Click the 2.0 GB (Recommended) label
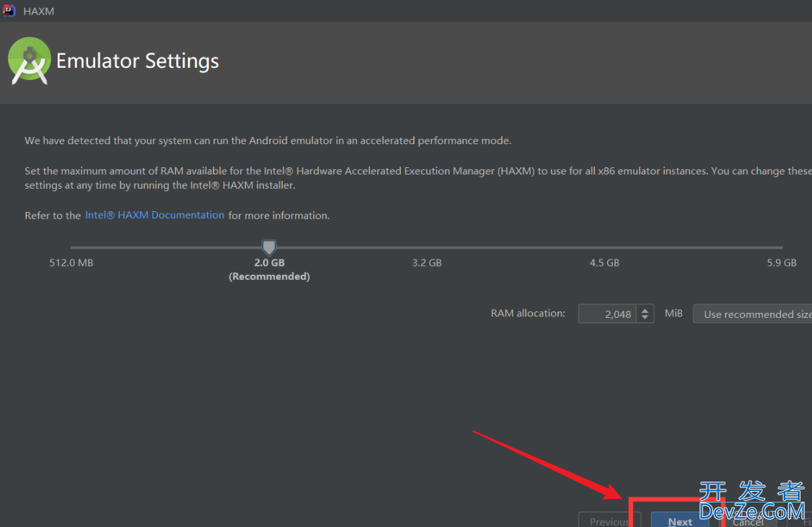812x527 pixels. (x=269, y=269)
